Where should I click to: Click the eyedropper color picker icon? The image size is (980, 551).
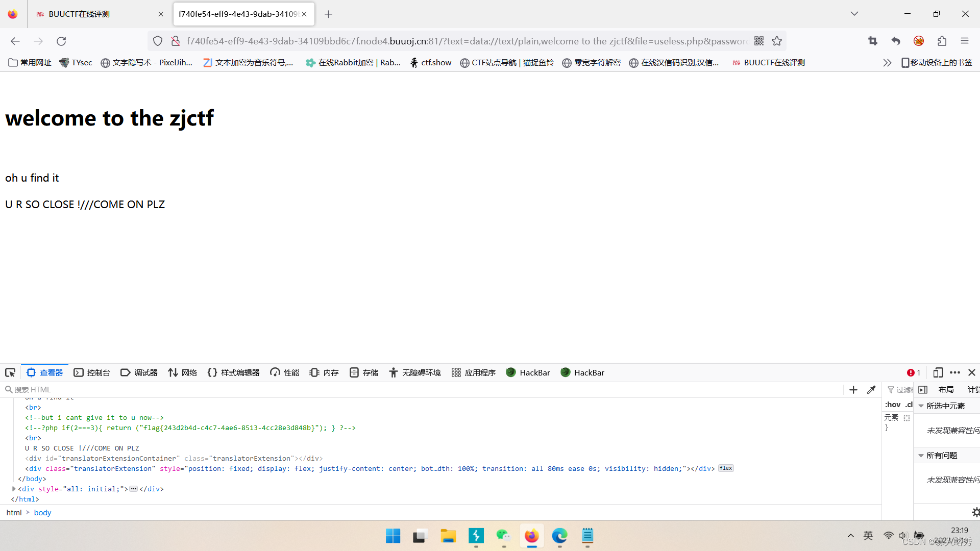tap(871, 390)
